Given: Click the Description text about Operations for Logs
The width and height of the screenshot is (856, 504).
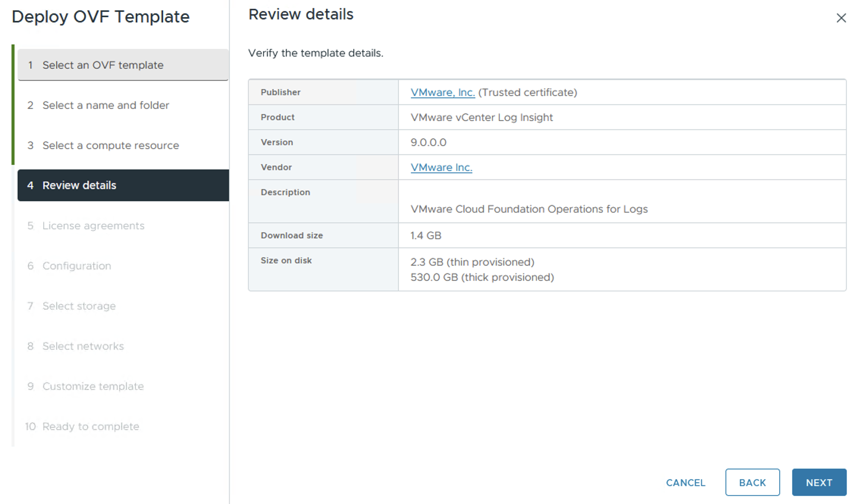Looking at the screenshot, I should (x=529, y=209).
